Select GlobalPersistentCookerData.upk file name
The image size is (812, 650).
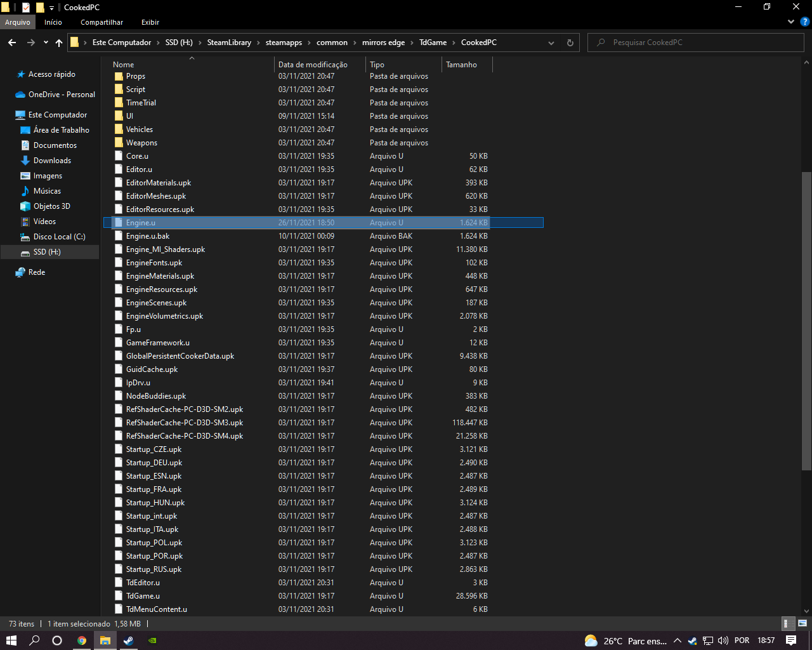[180, 356]
